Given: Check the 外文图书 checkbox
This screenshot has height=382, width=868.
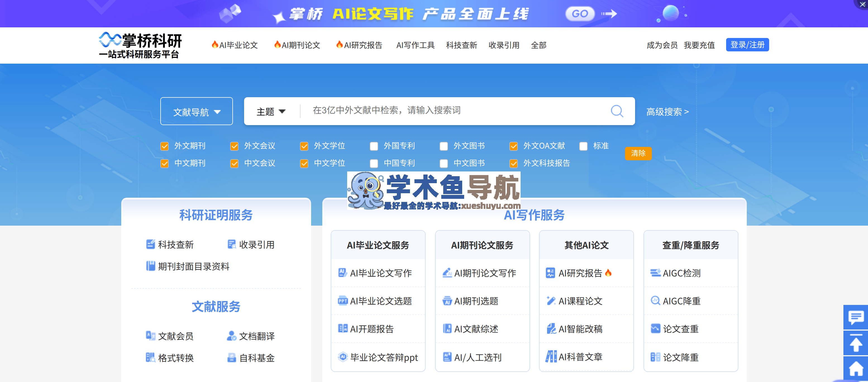Looking at the screenshot, I should click(x=444, y=146).
